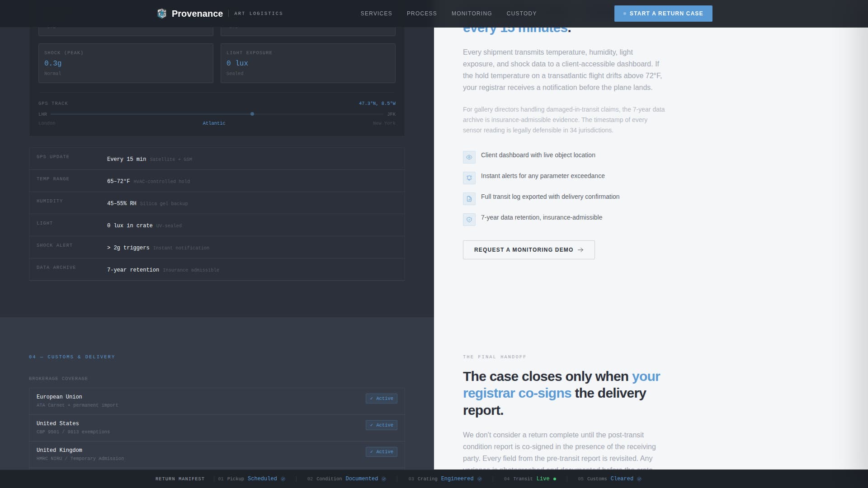Click the arrow icon in monitoring demo button
Viewport: 868px width, 488px height.
(580, 250)
